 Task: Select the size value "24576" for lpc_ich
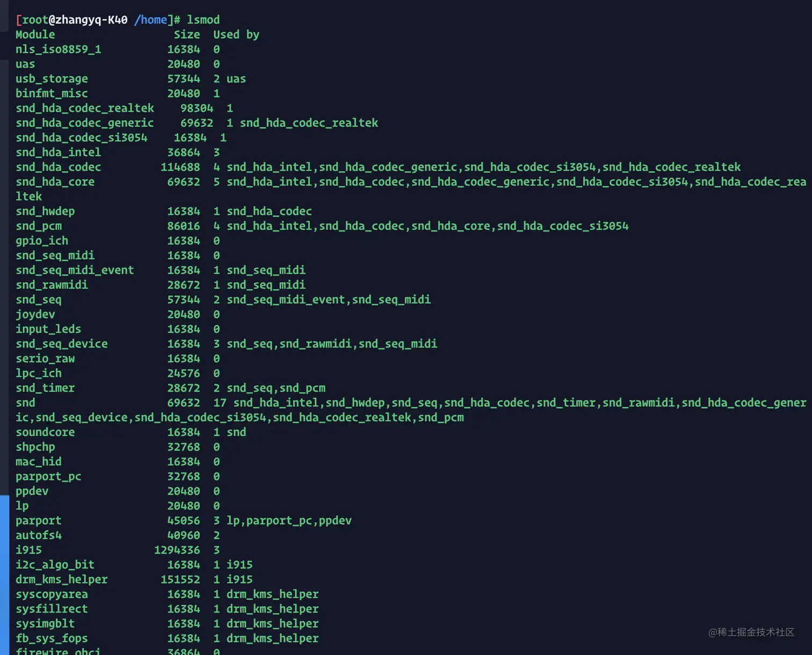[x=184, y=373]
